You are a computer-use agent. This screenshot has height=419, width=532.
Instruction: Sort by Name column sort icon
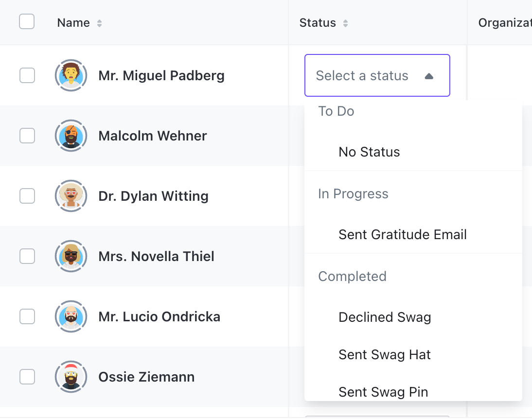pyautogui.click(x=99, y=23)
